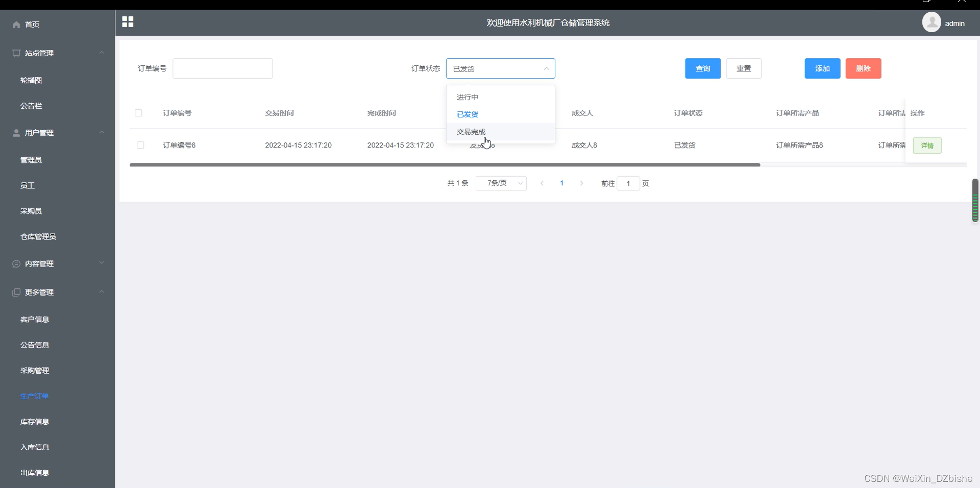Open 采购员 in the sidebar
The width and height of the screenshot is (980, 488).
(31, 211)
